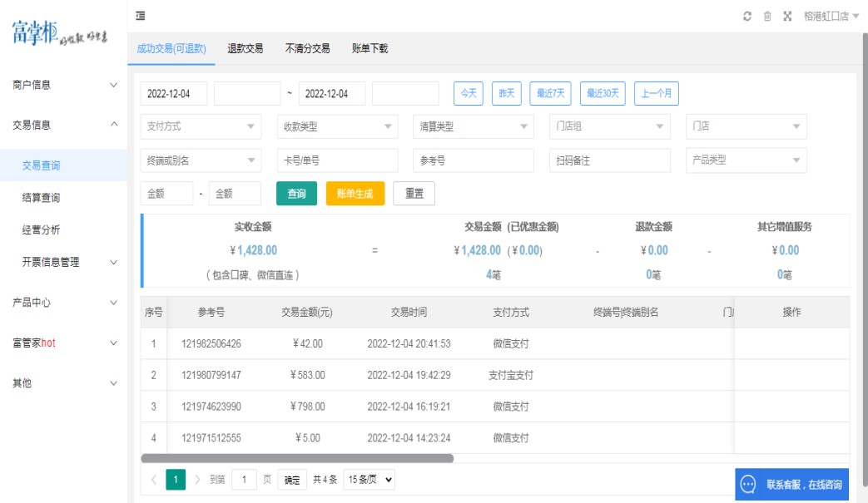Open the 榕港虹口店 account dropdown

(831, 17)
